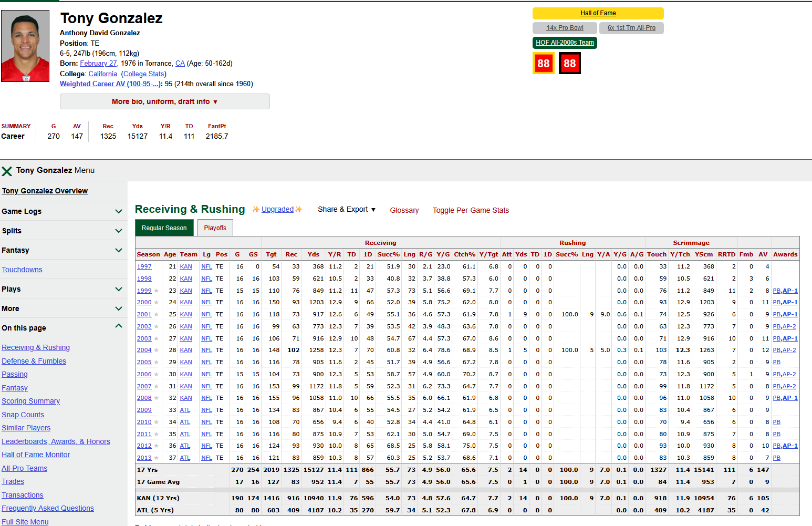The image size is (812, 526).
Task: Close the Tony Gonzalez menu X icon
Action: click(7, 171)
